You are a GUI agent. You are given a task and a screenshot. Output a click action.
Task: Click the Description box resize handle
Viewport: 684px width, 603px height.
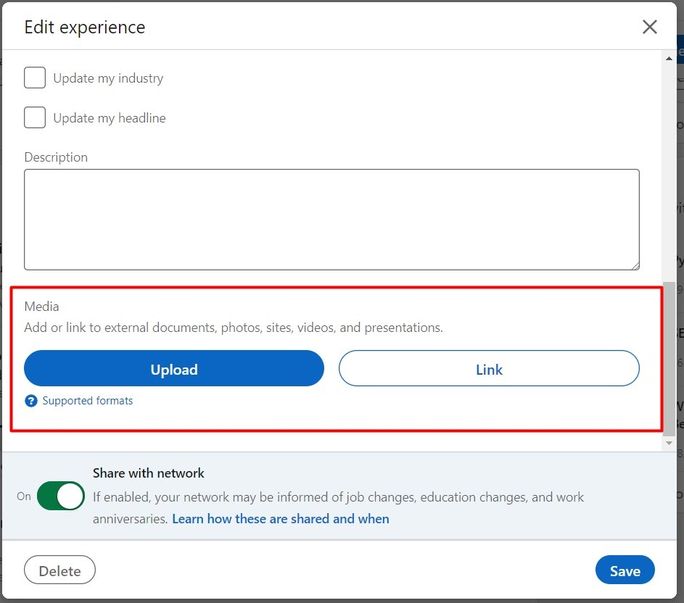coord(635,265)
